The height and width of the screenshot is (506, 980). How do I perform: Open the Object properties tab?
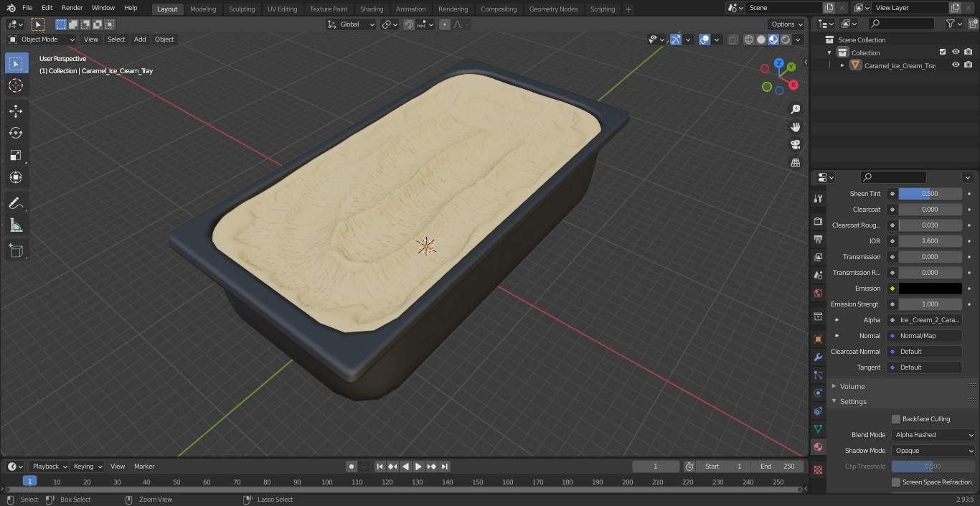(x=818, y=339)
